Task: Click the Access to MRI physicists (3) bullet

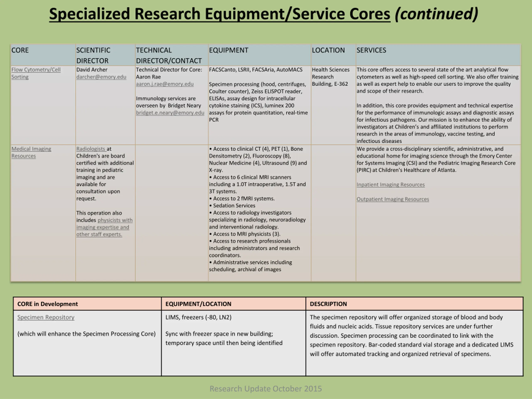Action: pyautogui.click(x=245, y=234)
